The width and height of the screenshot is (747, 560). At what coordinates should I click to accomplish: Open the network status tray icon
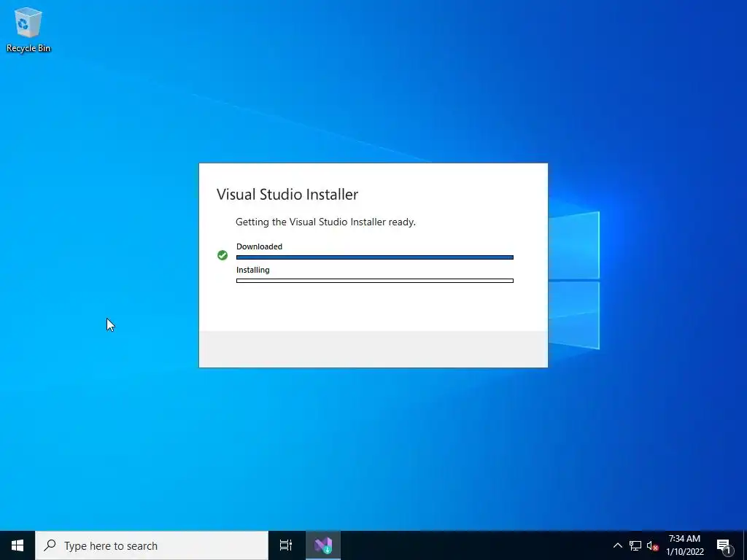coord(635,545)
